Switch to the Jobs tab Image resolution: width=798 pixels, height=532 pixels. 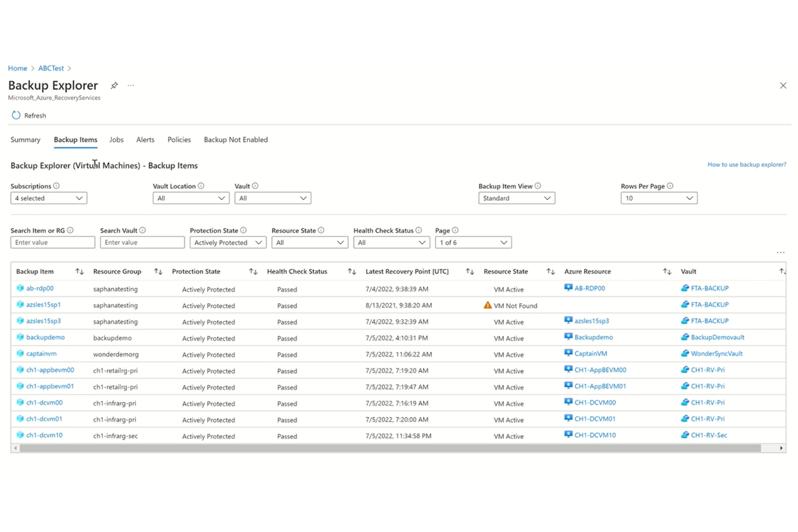[x=116, y=140]
